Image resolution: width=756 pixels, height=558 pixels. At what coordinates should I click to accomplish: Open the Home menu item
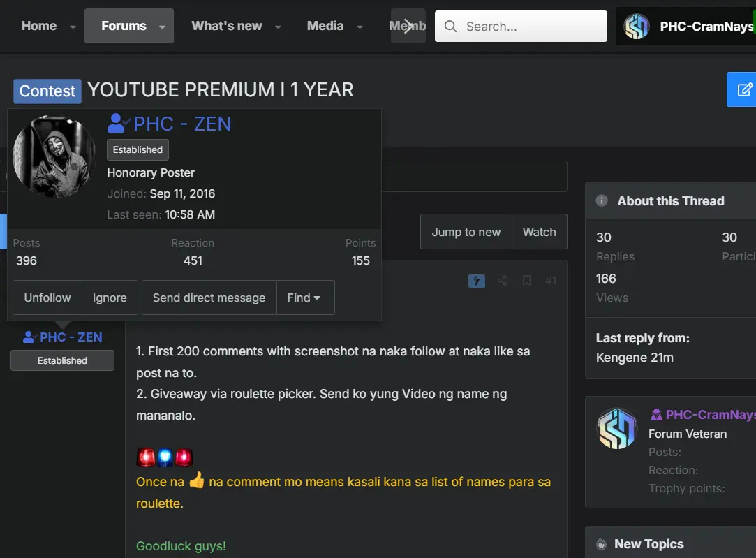(39, 26)
